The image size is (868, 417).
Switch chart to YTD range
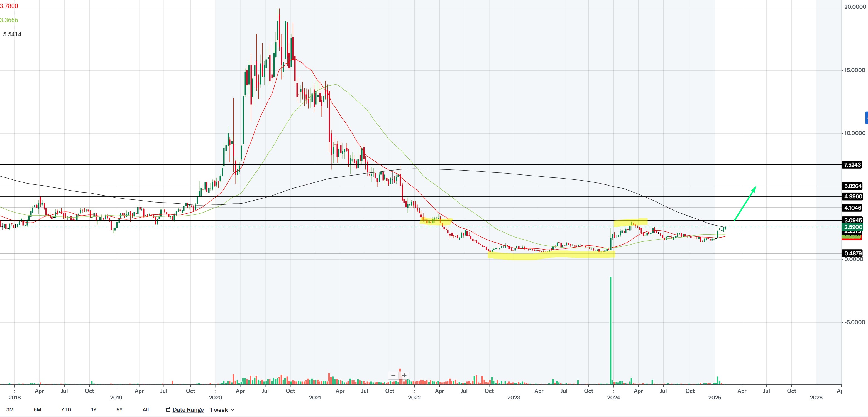[x=66, y=409]
